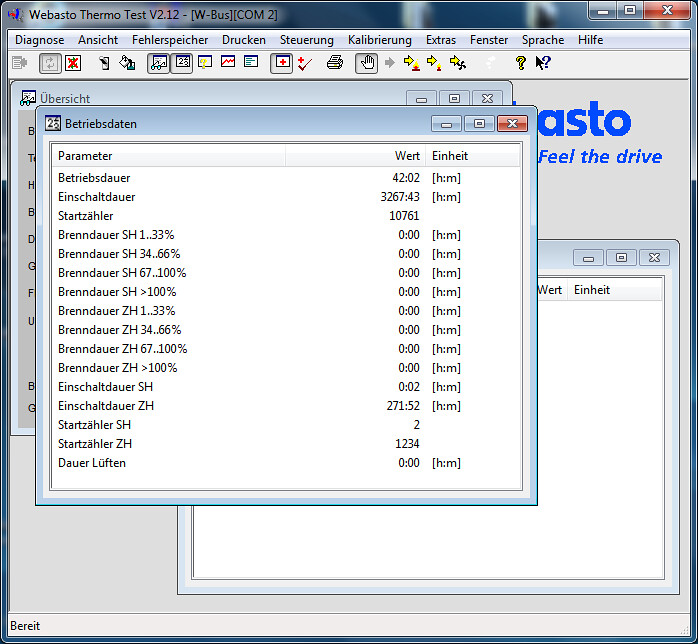Viewport: 698px width, 644px height.
Task: Select the Startzähler ZH row
Action: [x=286, y=444]
